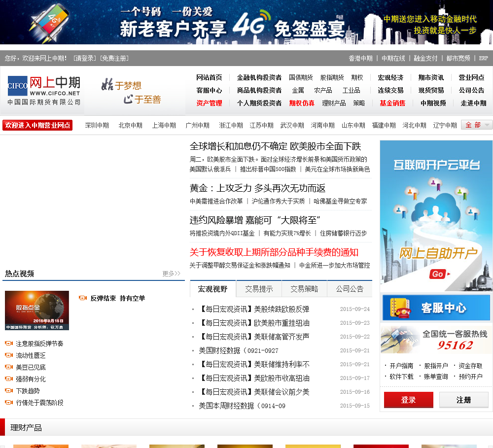The height and width of the screenshot is (448, 493).
Task: Open 走进中期 navigation link
Action: [473, 103]
